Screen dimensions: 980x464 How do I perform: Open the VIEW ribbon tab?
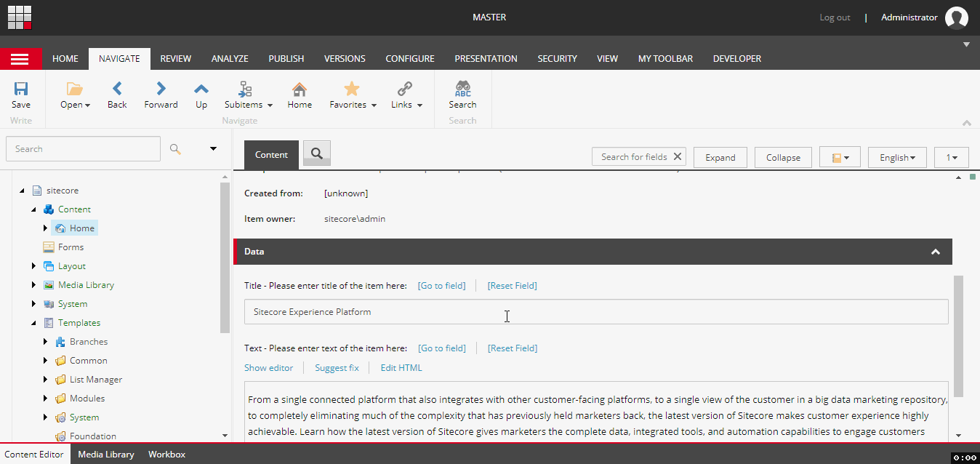tap(608, 59)
